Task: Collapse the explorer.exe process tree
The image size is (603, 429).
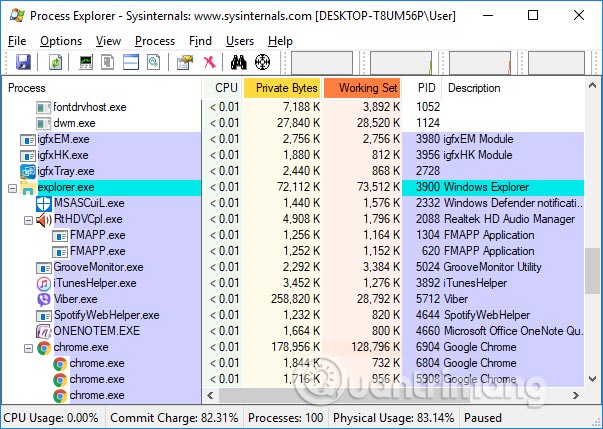Action: click(x=12, y=188)
